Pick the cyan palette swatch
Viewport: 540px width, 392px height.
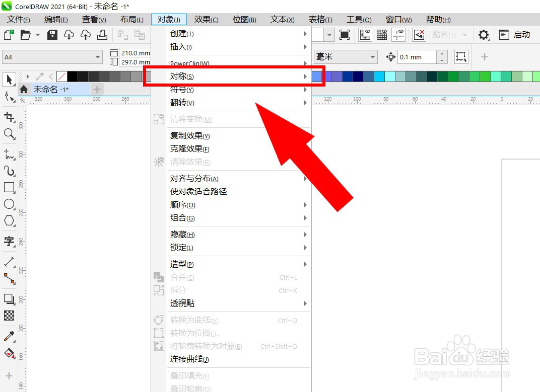379,76
